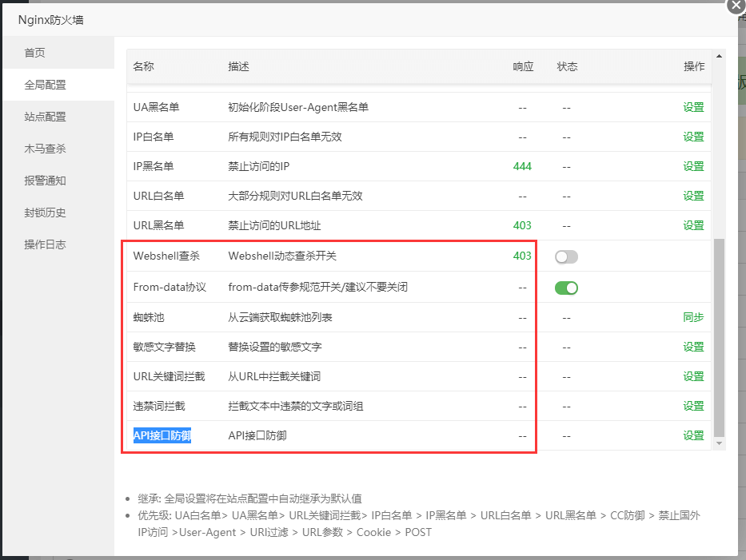The image size is (746, 560).
Task: Close the Nginx firewall dialog
Action: (736, 6)
